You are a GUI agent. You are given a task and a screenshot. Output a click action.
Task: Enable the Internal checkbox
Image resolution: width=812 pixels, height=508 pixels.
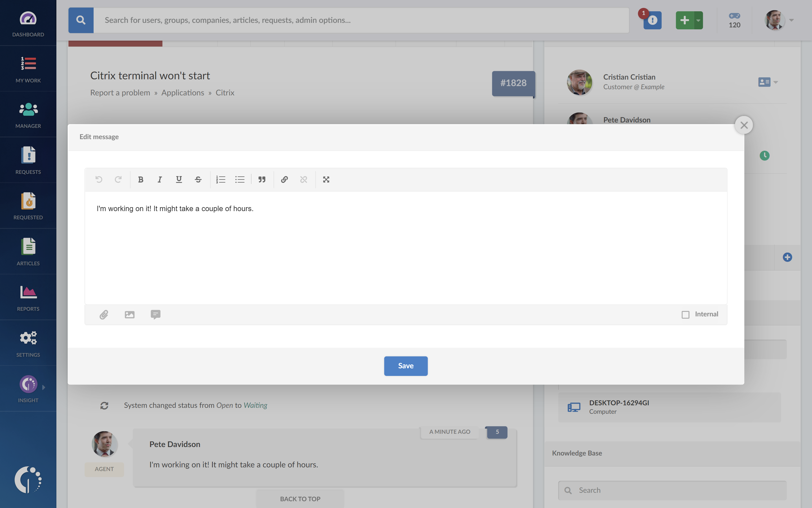pos(685,314)
